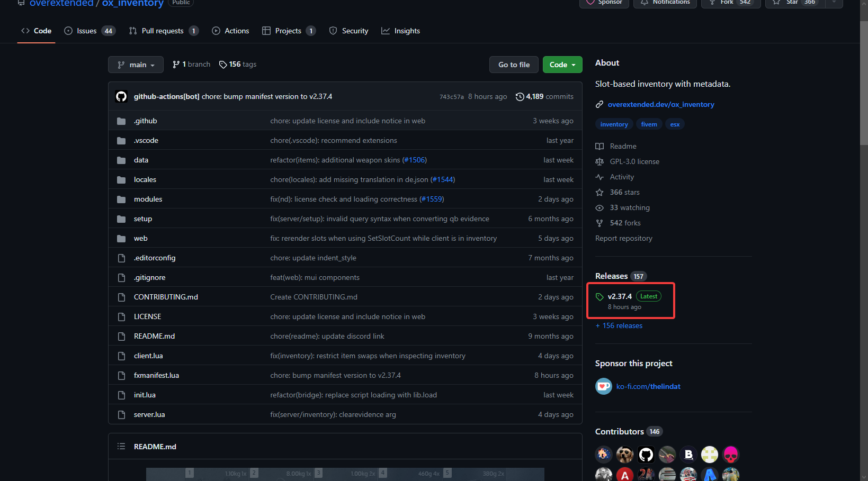This screenshot has height=481, width=868.
Task: Click Report repository link
Action: click(x=624, y=238)
